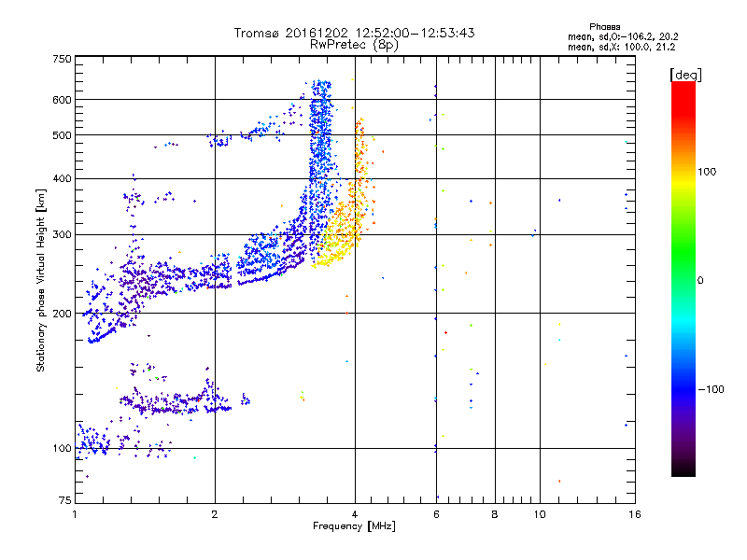Click the x-axis tick label '10'

(540, 514)
